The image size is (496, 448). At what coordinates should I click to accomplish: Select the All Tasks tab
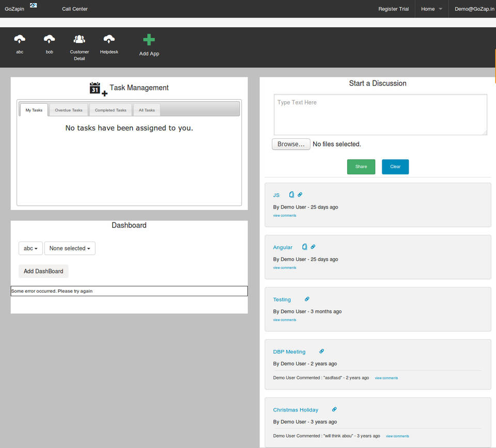click(147, 110)
